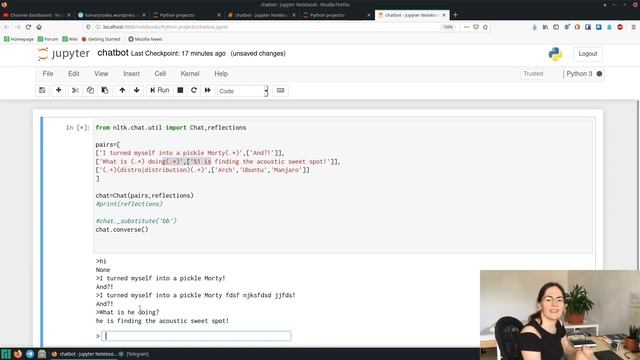Click the Jupyter logo

point(64,54)
